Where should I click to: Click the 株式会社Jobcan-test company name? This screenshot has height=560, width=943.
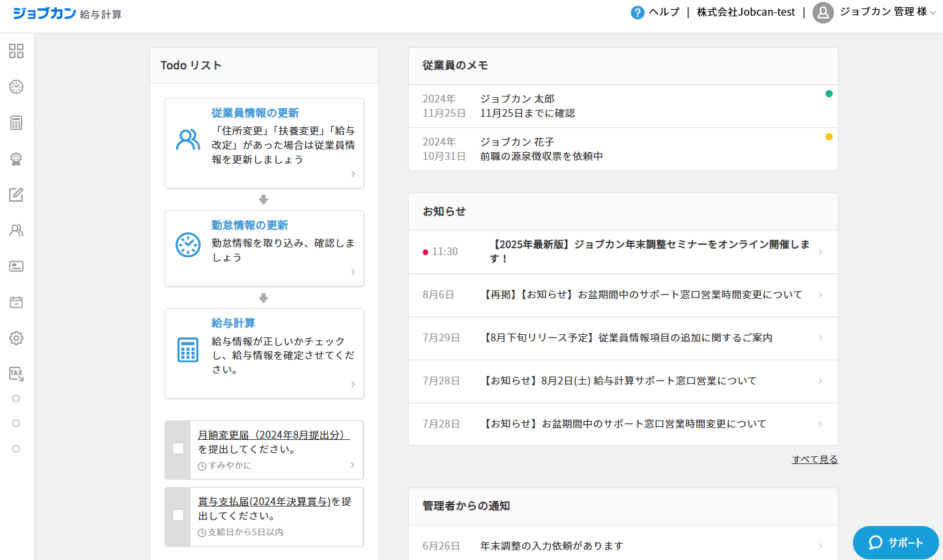[746, 12]
